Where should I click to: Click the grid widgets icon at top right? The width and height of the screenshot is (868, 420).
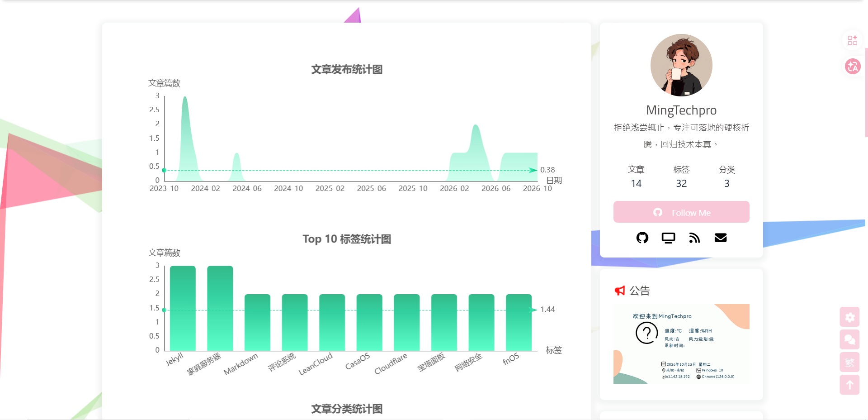pos(853,40)
